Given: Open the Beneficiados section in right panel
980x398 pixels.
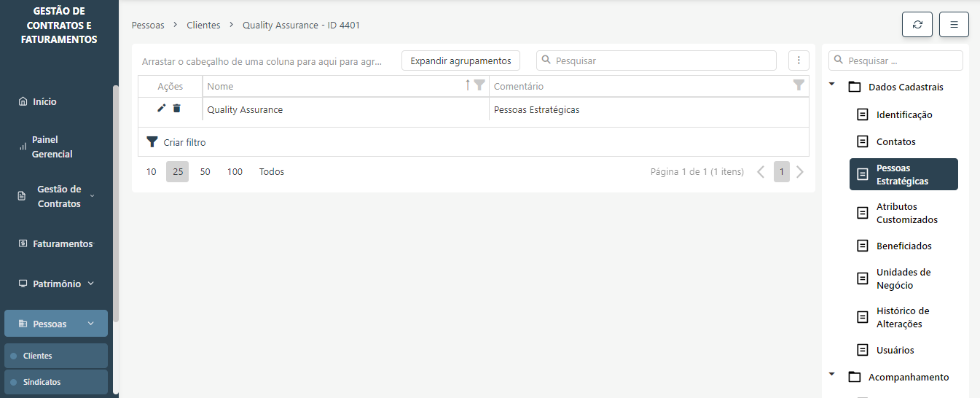Looking at the screenshot, I should pyautogui.click(x=903, y=246).
